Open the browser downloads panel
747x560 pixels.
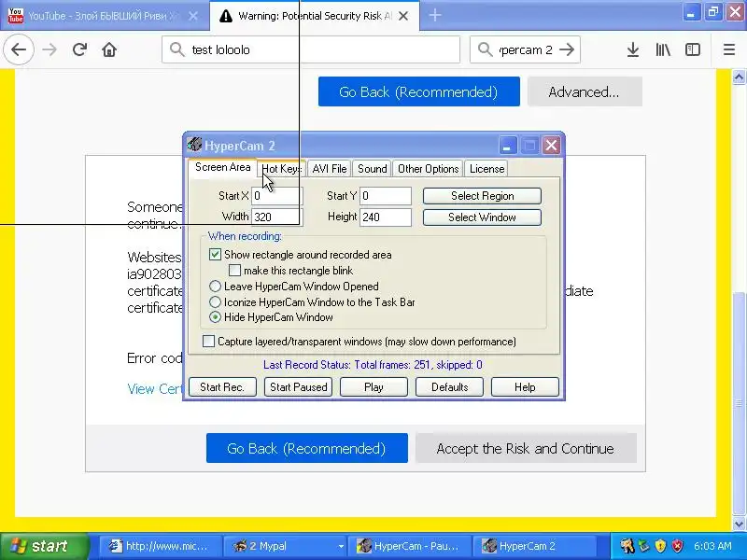[x=633, y=49]
